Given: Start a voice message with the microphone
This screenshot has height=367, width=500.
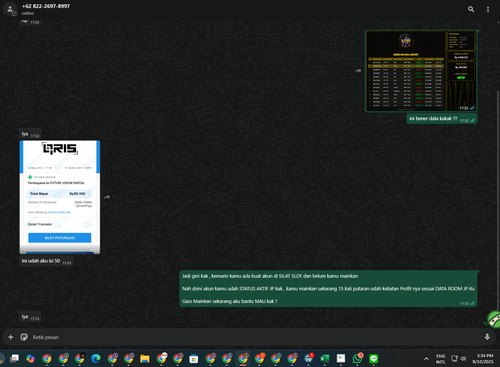Looking at the screenshot, I should pos(487,337).
